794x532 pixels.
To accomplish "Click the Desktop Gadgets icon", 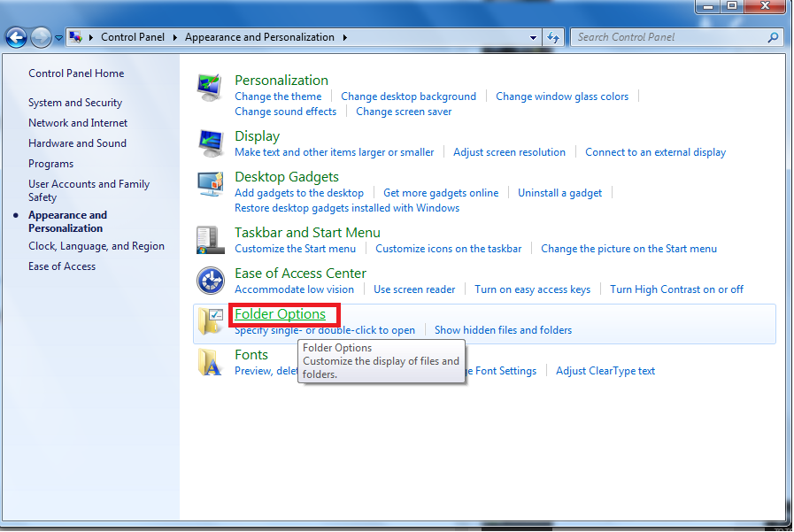I will [211, 184].
